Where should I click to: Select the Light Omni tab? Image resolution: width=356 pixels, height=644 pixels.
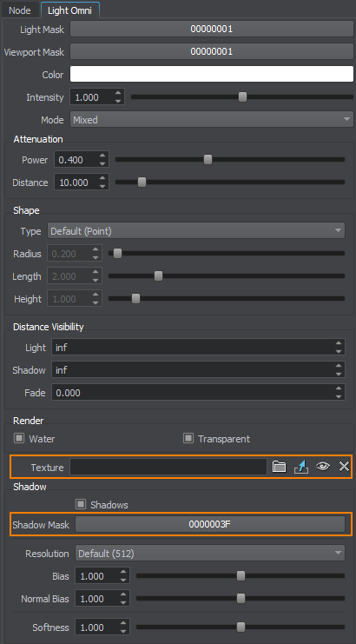click(70, 10)
